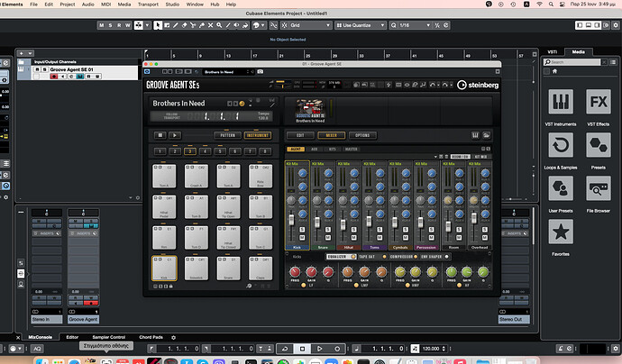The width and height of the screenshot is (622, 364).
Task: Open the Brothers in Need preset selector
Action: coord(228,72)
